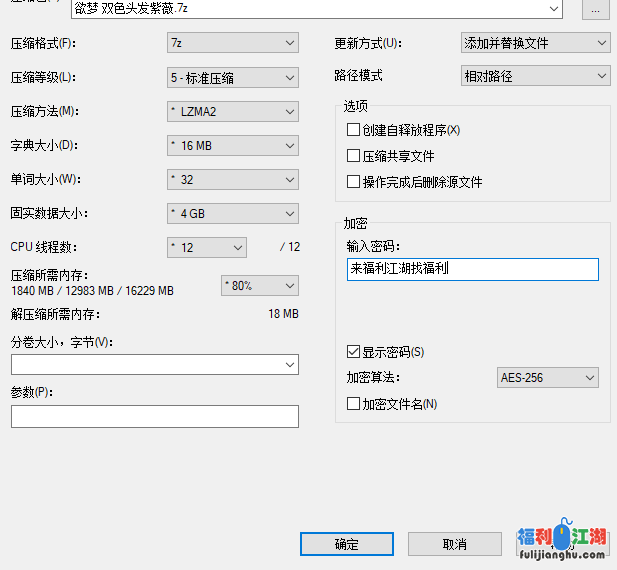Open the CPU 线程数 dropdown
The image size is (617, 570).
[207, 247]
